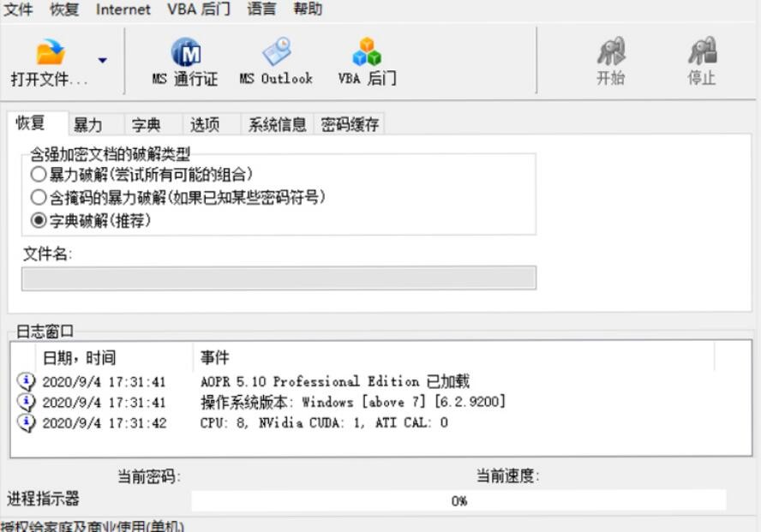The image size is (761, 532).
Task: Click the MS 通行证 toolbar icon
Action: point(185,53)
